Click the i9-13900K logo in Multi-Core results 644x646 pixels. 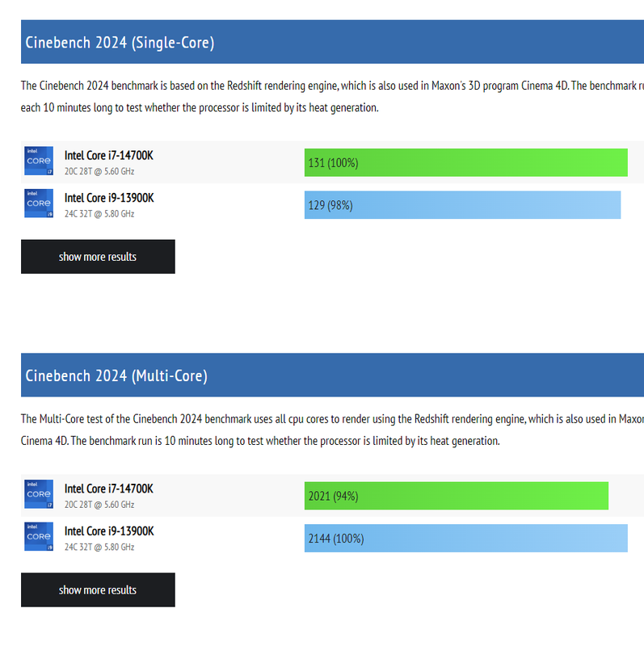(39, 536)
